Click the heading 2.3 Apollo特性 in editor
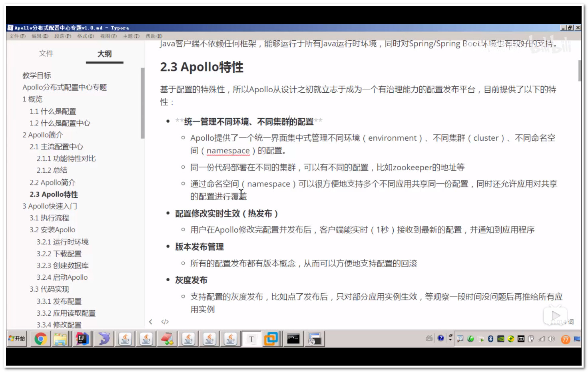 click(x=202, y=67)
